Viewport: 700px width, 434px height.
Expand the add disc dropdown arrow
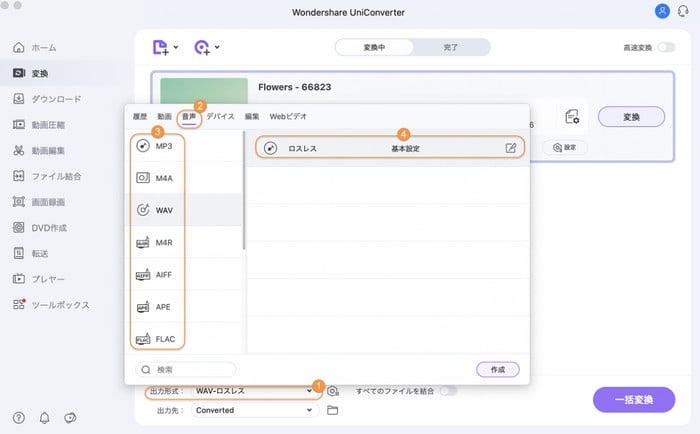[x=217, y=47]
